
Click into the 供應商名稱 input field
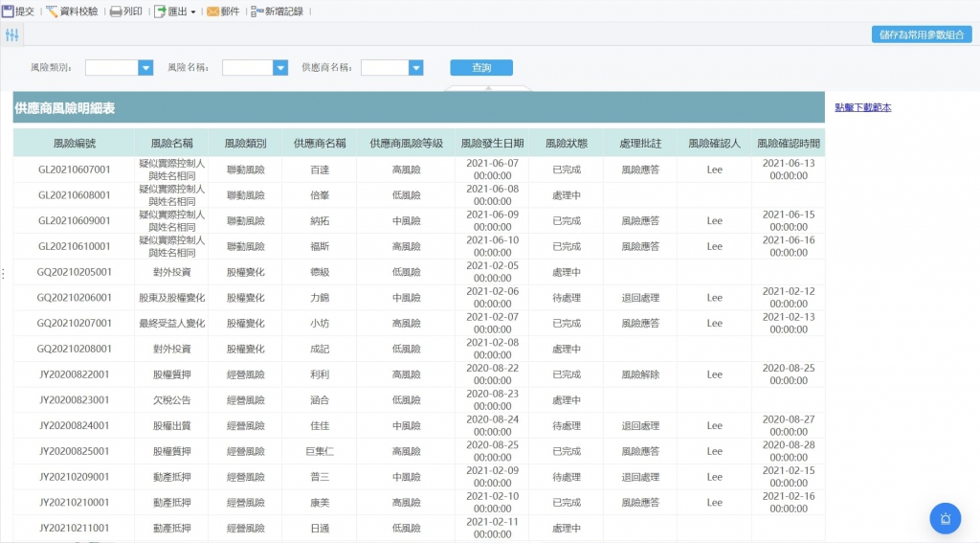tap(385, 68)
